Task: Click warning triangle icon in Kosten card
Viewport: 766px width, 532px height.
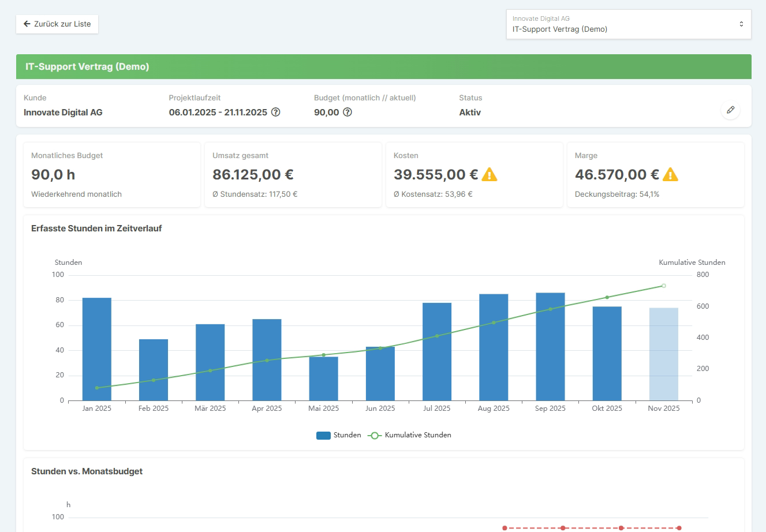Action: click(490, 174)
